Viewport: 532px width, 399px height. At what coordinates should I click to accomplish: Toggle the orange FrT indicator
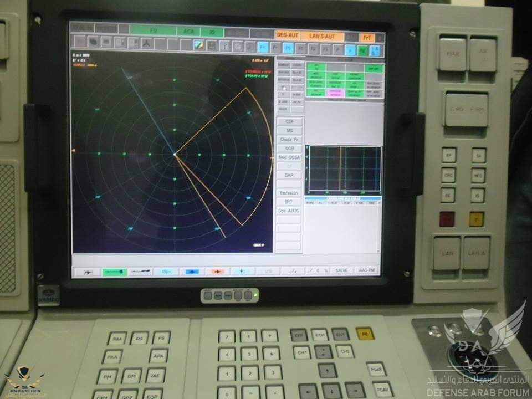tap(367, 38)
